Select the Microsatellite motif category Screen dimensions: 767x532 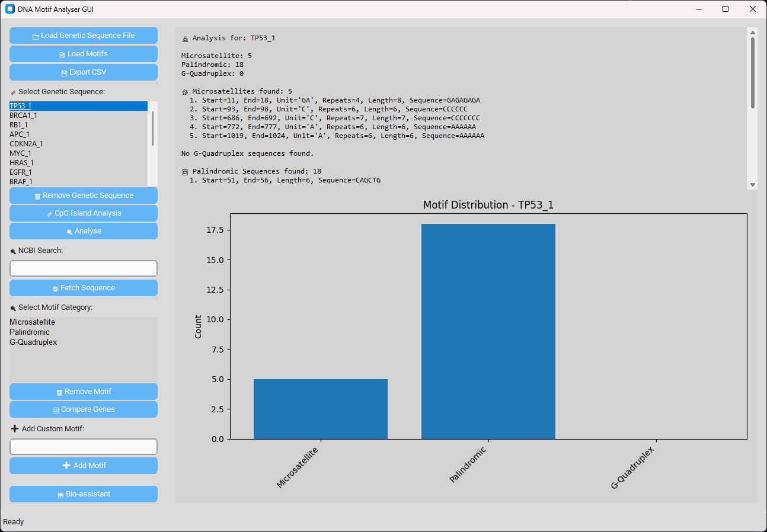coord(33,322)
